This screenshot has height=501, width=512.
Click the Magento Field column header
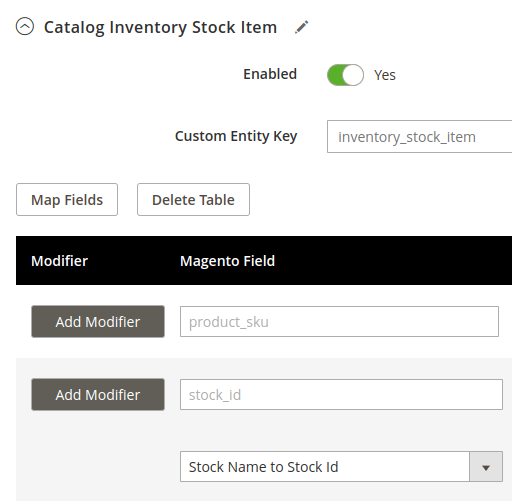click(228, 261)
